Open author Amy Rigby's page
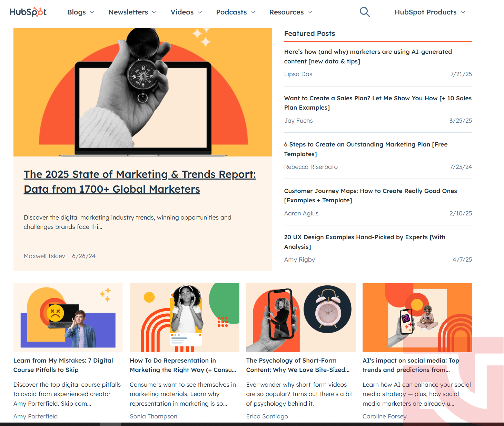This screenshot has width=504, height=426. pyautogui.click(x=299, y=260)
